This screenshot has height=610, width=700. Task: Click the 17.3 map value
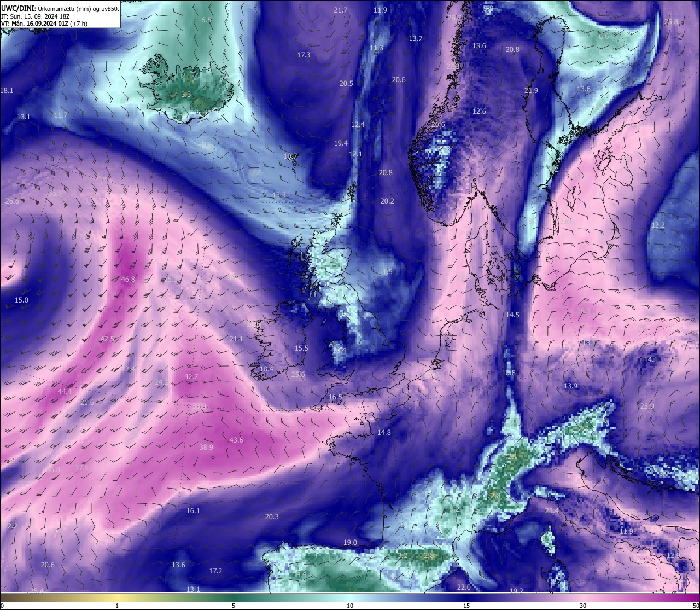(x=304, y=55)
